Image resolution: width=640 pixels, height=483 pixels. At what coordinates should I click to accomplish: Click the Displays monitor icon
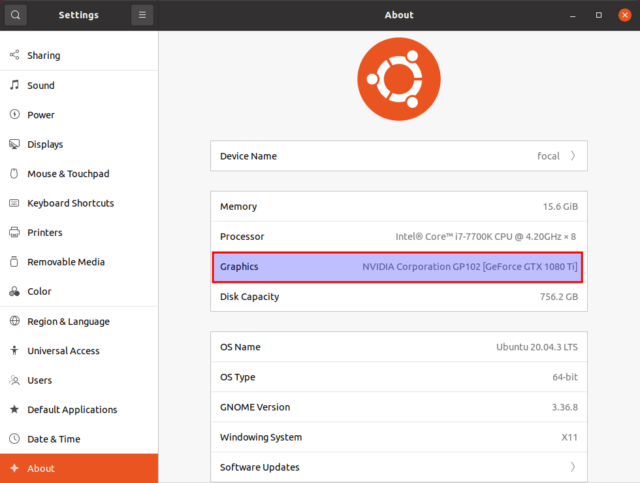point(15,144)
